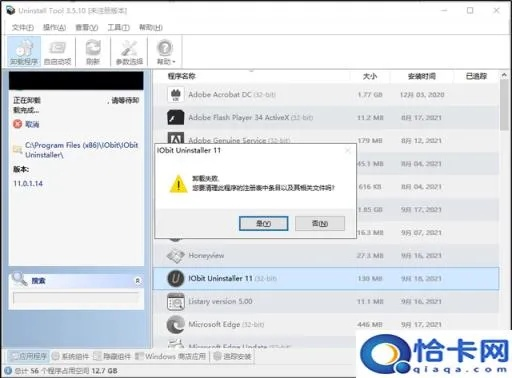512x378 pixels.
Task: Switch to Windows 商店应用 tab
Action: pyautogui.click(x=171, y=356)
